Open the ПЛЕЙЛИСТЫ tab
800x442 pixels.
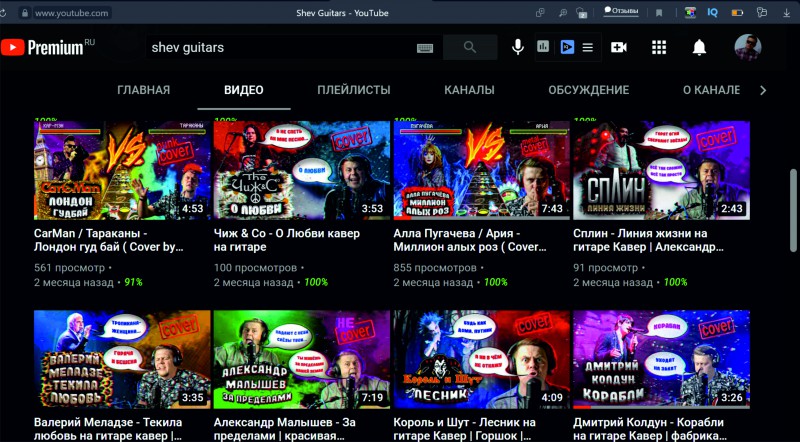(x=354, y=90)
